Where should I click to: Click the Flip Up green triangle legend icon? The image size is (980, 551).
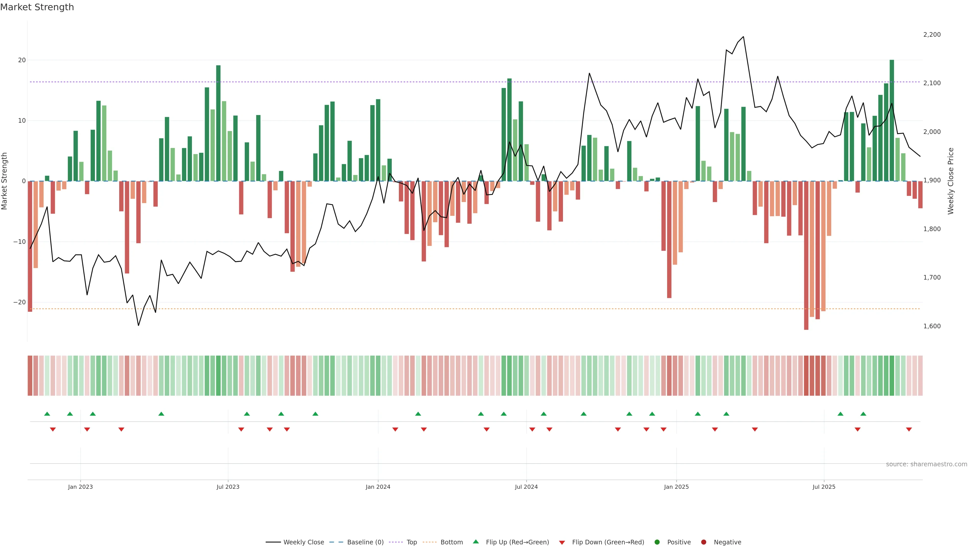(x=475, y=542)
